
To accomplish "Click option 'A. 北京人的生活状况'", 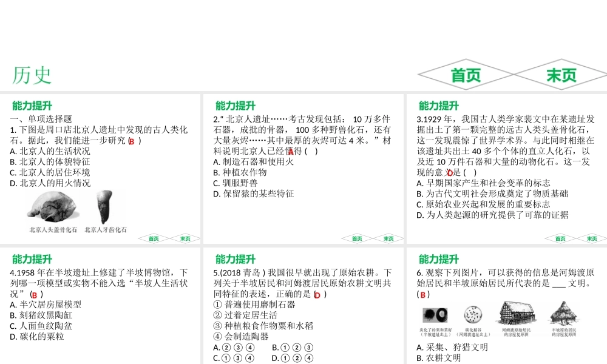I will tap(50, 151).
